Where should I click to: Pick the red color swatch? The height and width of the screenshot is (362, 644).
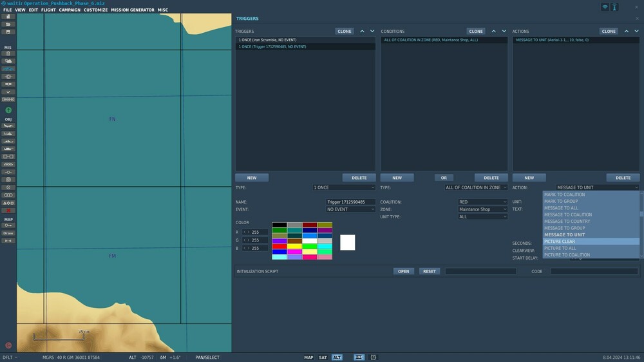279,246
